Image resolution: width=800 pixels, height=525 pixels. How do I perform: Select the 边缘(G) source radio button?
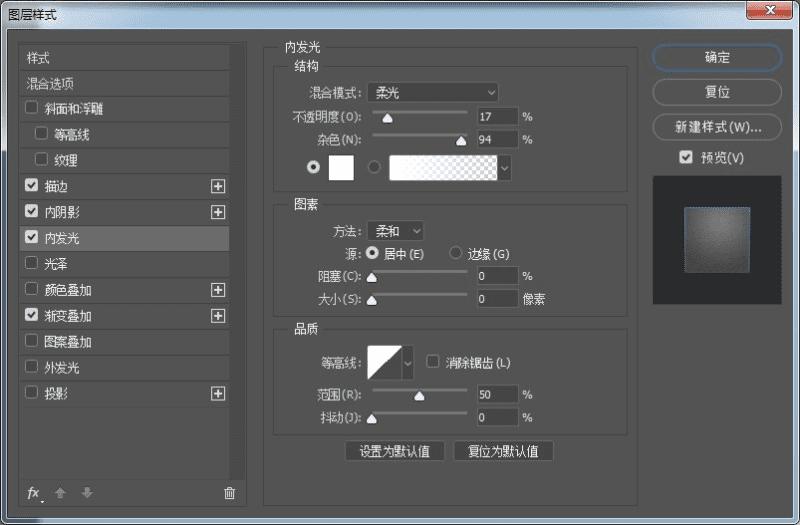click(455, 253)
